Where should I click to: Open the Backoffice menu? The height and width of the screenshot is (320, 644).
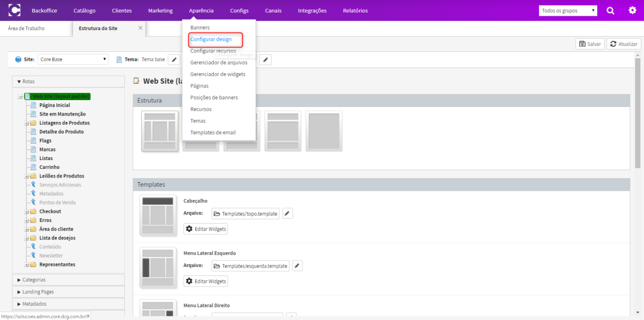click(44, 11)
